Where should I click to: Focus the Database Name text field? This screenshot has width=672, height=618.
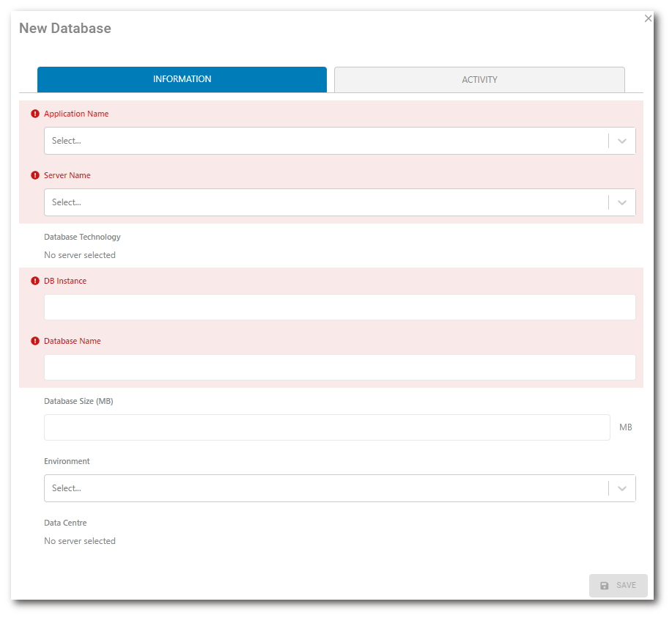tap(339, 367)
